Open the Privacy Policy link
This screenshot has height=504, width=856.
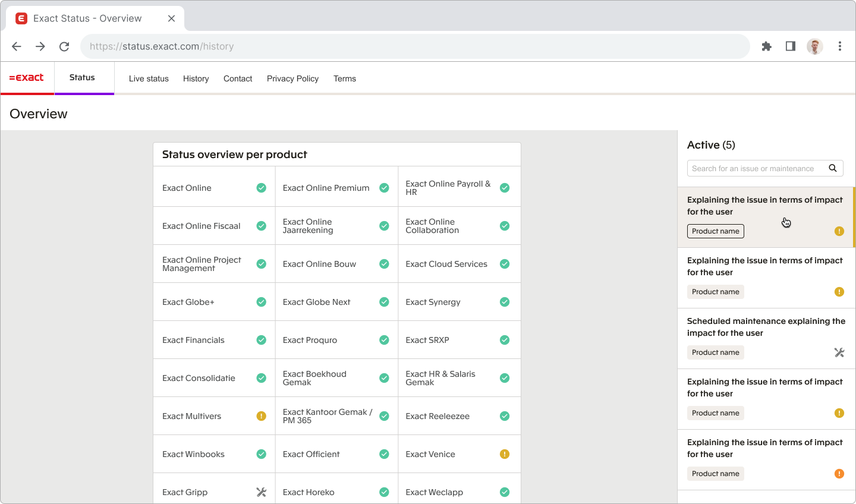point(292,78)
